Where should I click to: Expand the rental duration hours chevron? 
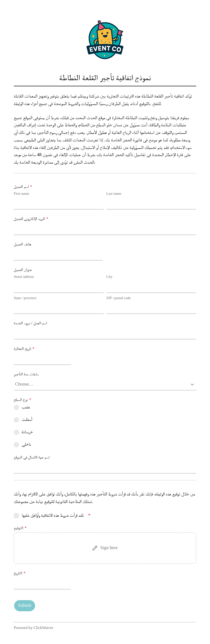pos(192,384)
